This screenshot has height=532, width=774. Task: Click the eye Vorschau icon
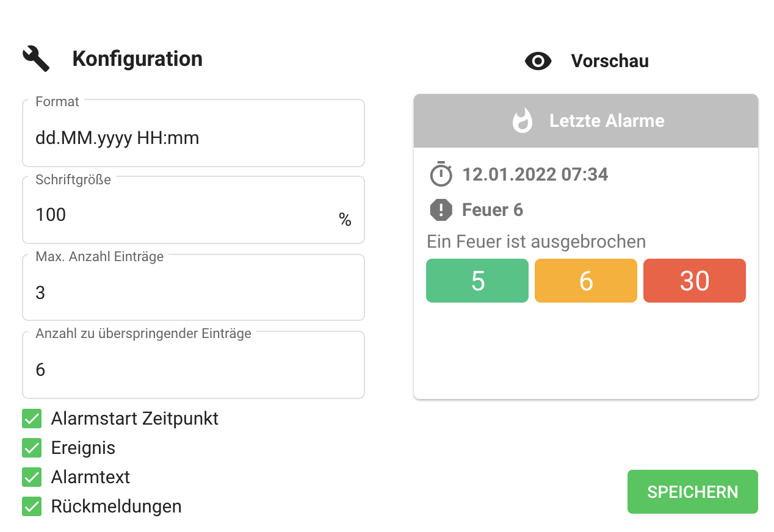pos(538,61)
